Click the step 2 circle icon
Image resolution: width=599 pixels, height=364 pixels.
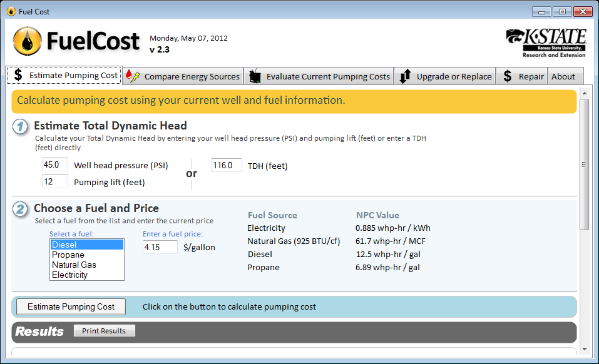(x=20, y=209)
